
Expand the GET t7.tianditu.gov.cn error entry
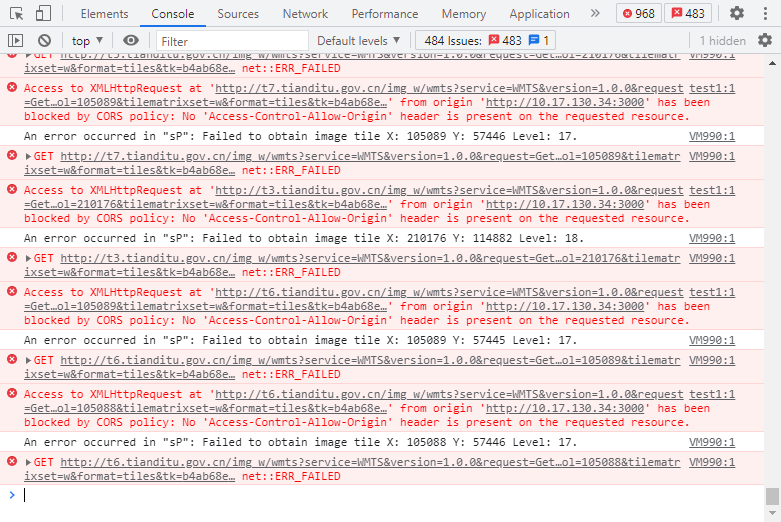click(x=28, y=156)
